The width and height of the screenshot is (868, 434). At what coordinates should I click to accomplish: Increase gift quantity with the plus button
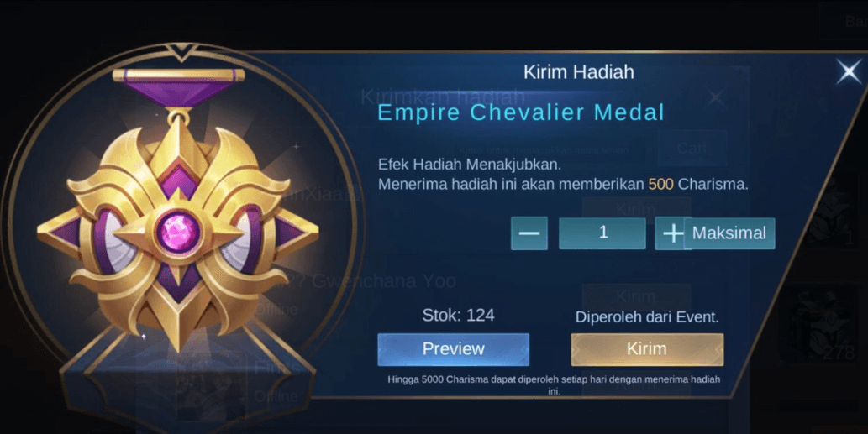click(x=672, y=233)
